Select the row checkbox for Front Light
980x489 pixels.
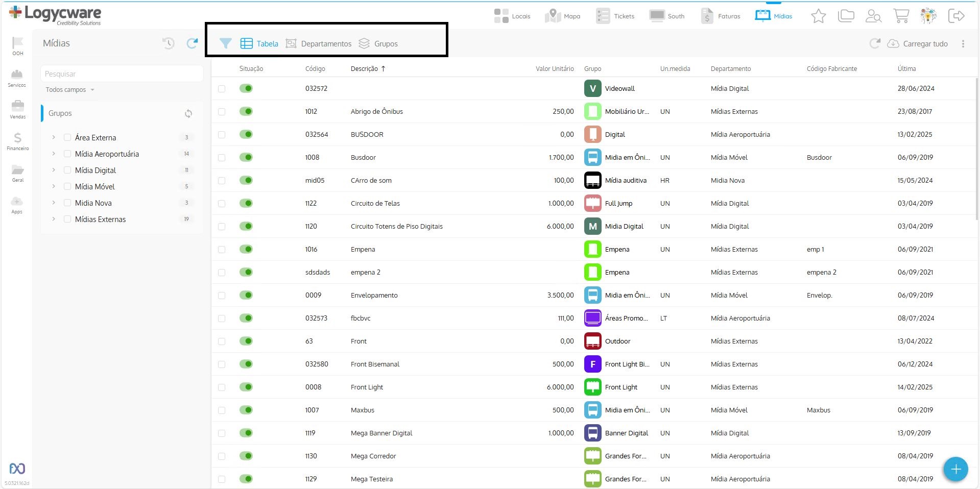(x=222, y=387)
